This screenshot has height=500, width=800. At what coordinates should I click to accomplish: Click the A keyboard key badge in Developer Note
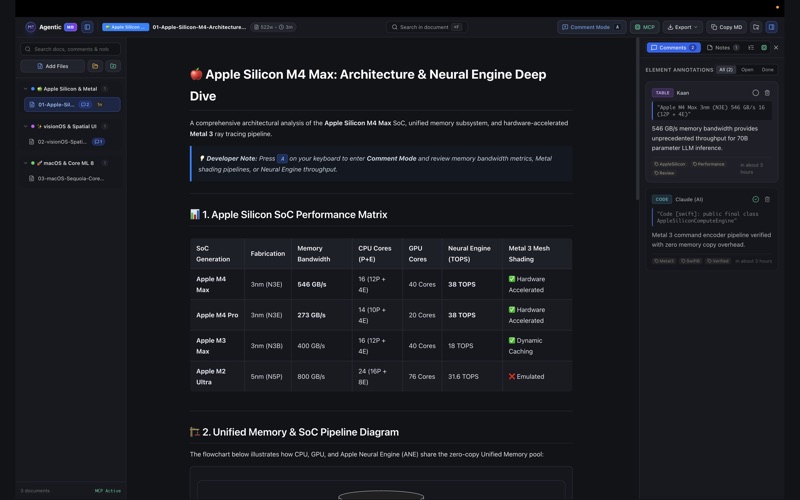tap(282, 159)
